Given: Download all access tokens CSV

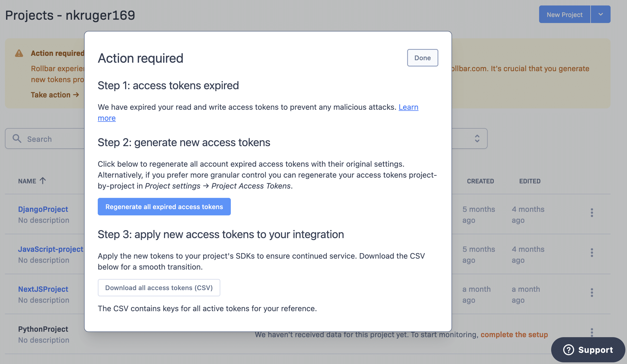Looking at the screenshot, I should [x=159, y=288].
